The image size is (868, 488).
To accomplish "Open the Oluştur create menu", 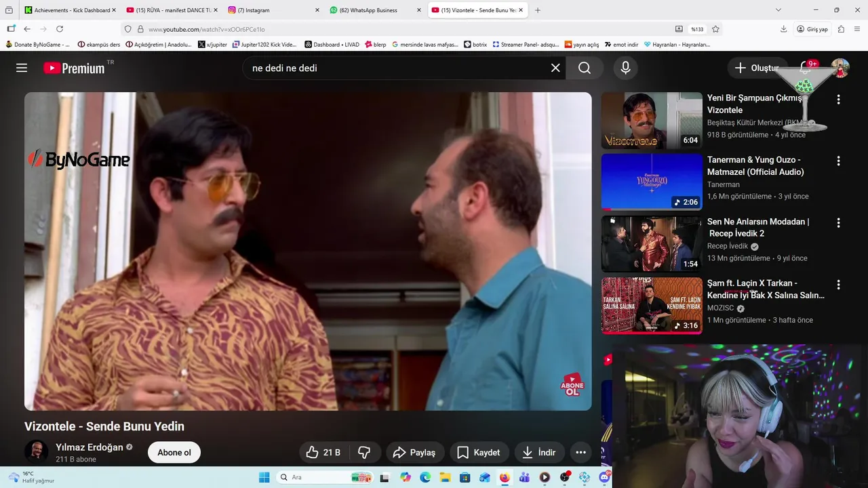I will point(758,68).
